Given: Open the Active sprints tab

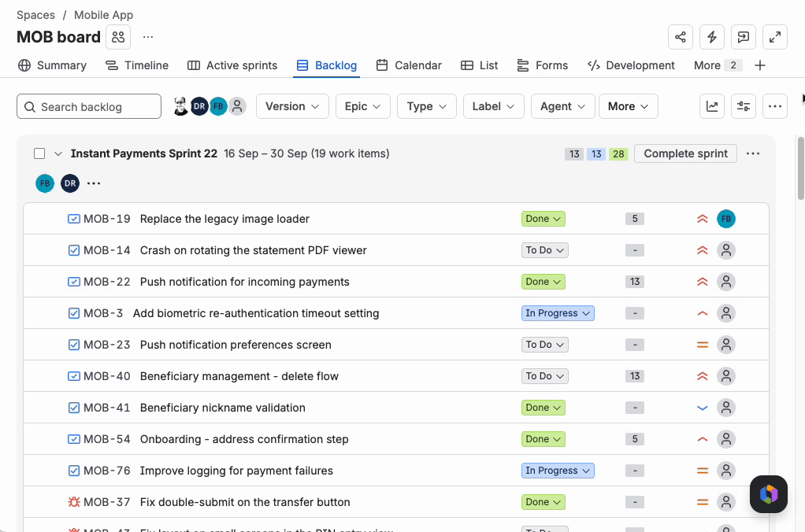Looking at the screenshot, I should click(232, 65).
